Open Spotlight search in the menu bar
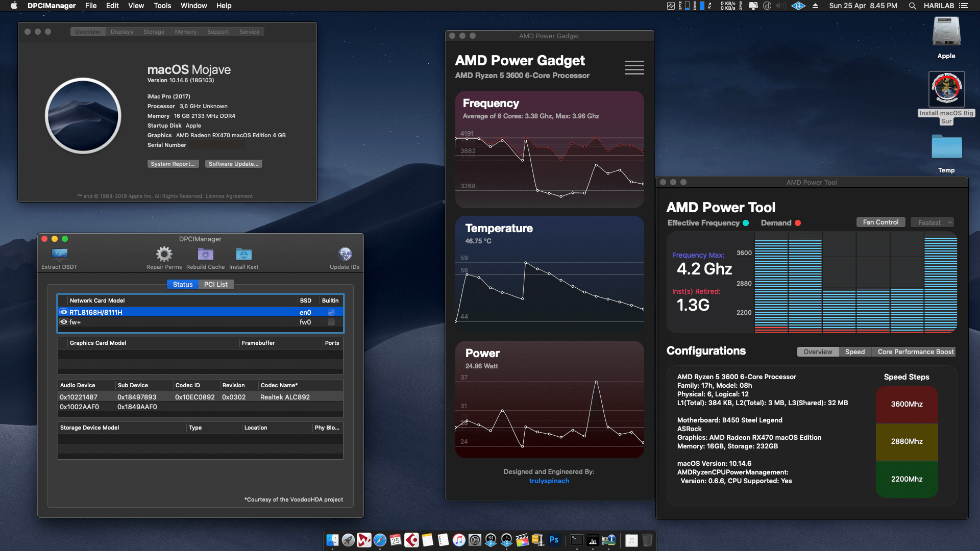This screenshot has width=980, height=551. (x=912, y=6)
